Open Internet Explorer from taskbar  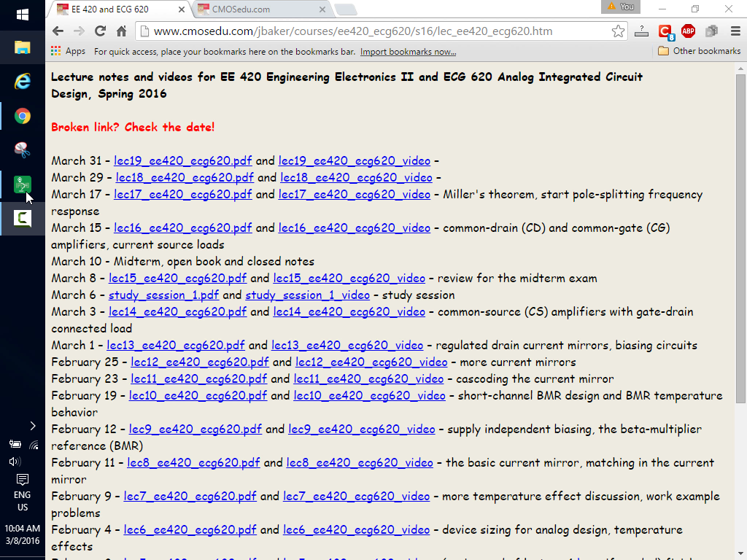click(x=23, y=82)
